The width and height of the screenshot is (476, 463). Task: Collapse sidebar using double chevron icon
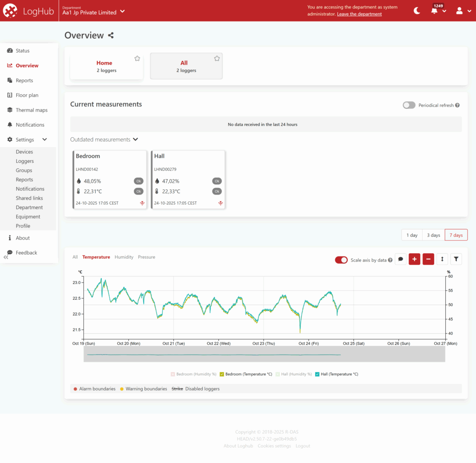pyautogui.click(x=6, y=257)
